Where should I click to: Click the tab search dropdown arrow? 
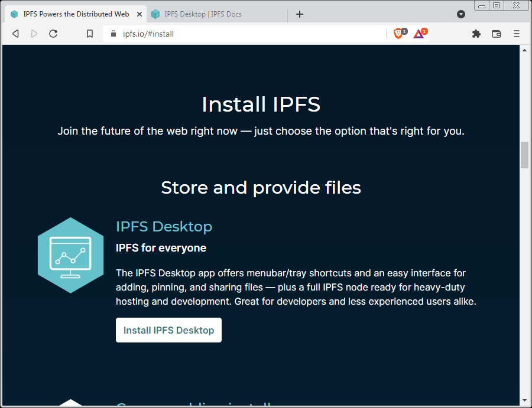pyautogui.click(x=460, y=14)
